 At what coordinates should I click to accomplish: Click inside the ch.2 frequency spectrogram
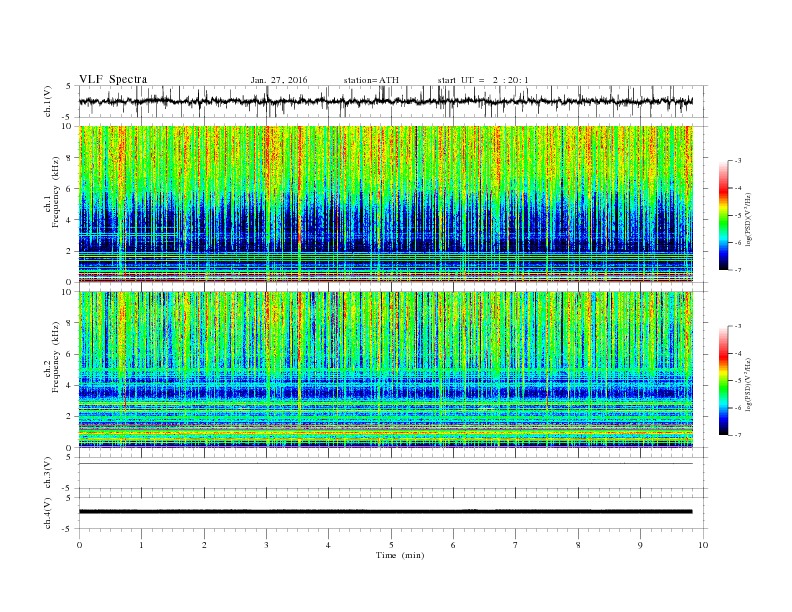click(x=386, y=370)
